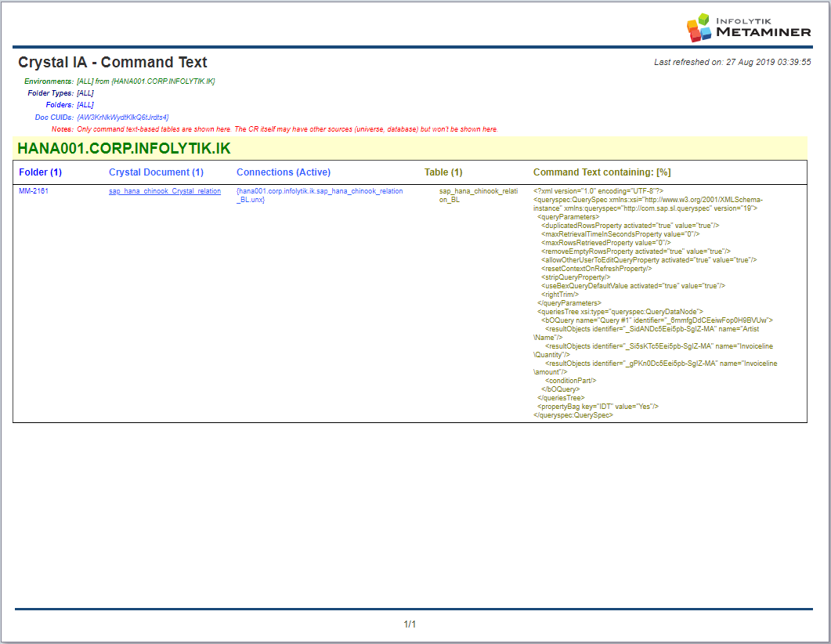Click the red Notes text line
This screenshot has height=644, width=831.
pos(275,129)
